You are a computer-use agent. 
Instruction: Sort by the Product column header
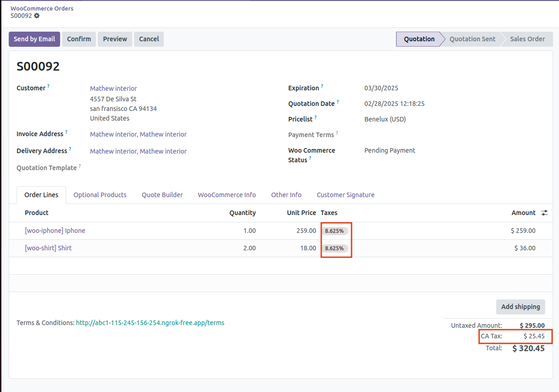[37, 213]
